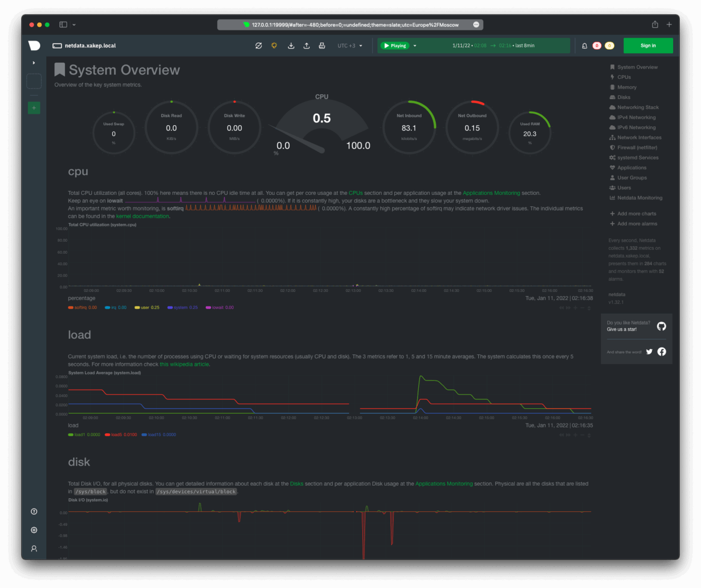Share on Twitter icon
This screenshot has height=588, width=701.
tap(649, 352)
